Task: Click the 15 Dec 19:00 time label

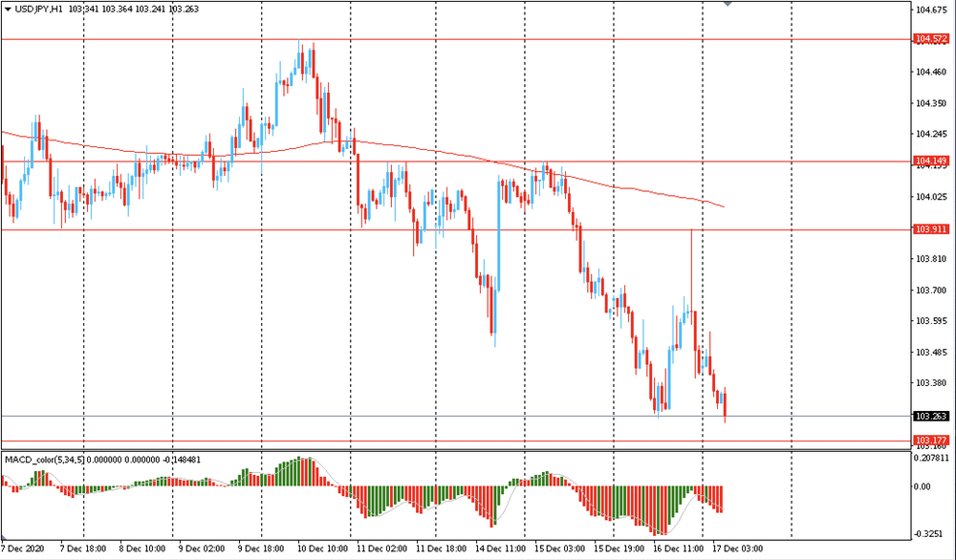Action: [619, 549]
